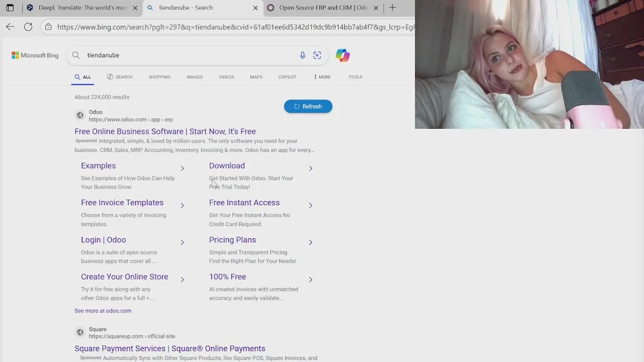
Task: Open visual search camera icon
Action: tap(317, 55)
